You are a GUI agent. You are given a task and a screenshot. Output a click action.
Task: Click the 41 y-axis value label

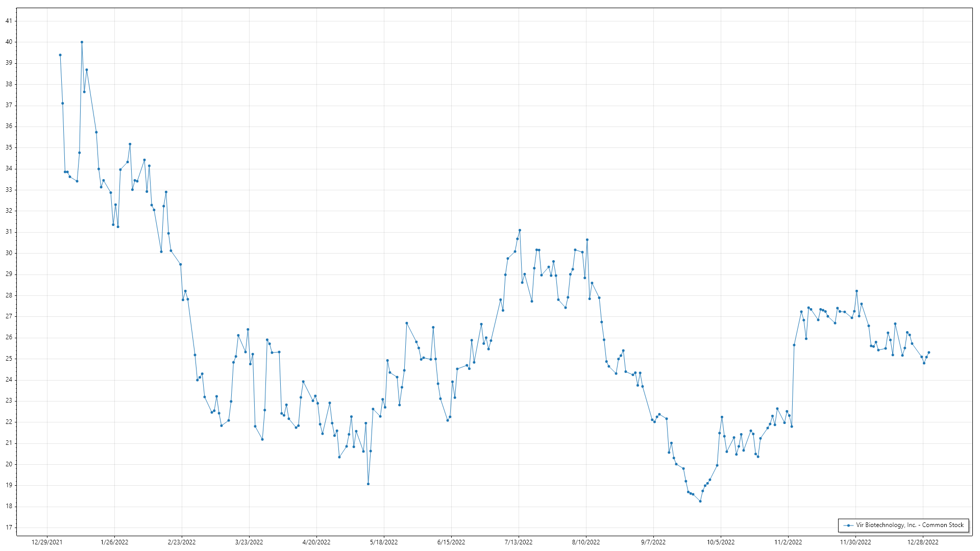pyautogui.click(x=9, y=21)
